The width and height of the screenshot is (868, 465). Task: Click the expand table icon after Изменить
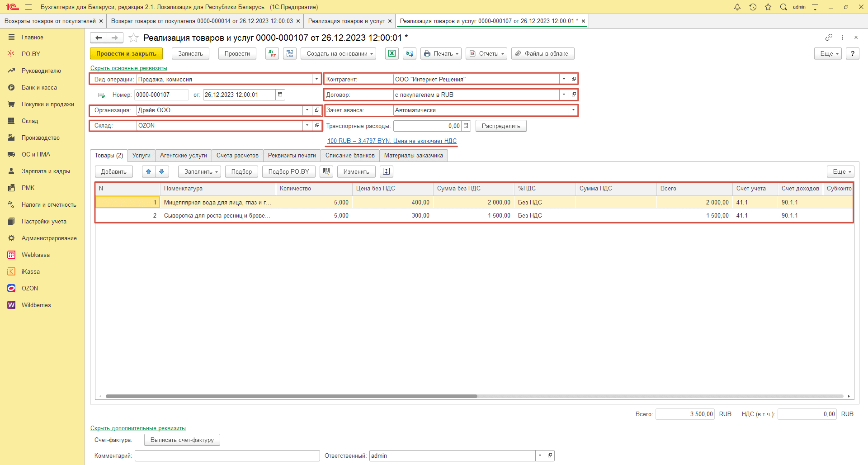[x=387, y=171]
